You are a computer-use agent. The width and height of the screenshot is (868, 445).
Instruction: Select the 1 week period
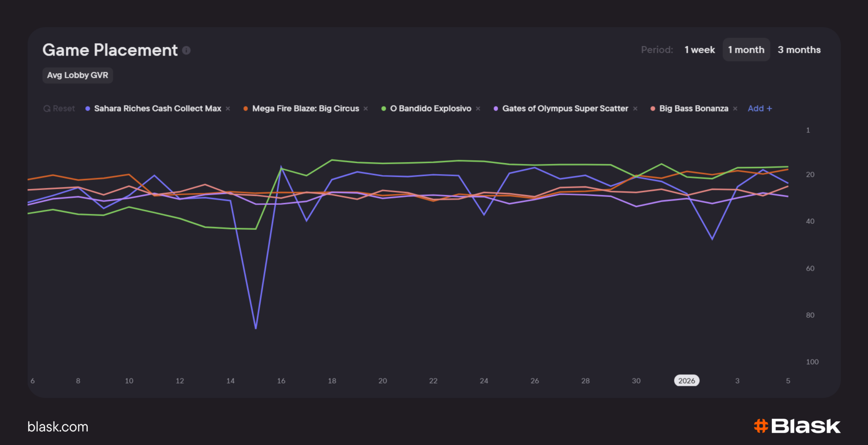(x=700, y=50)
